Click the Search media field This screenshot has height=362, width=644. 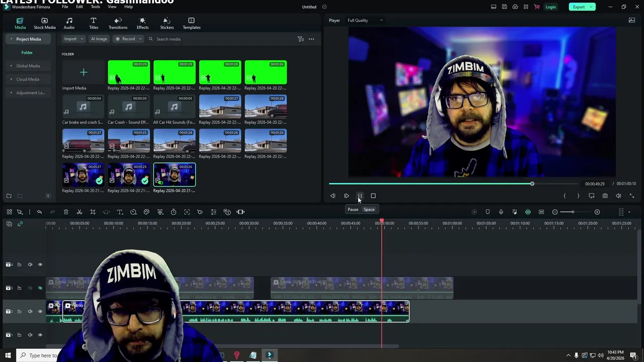221,39
